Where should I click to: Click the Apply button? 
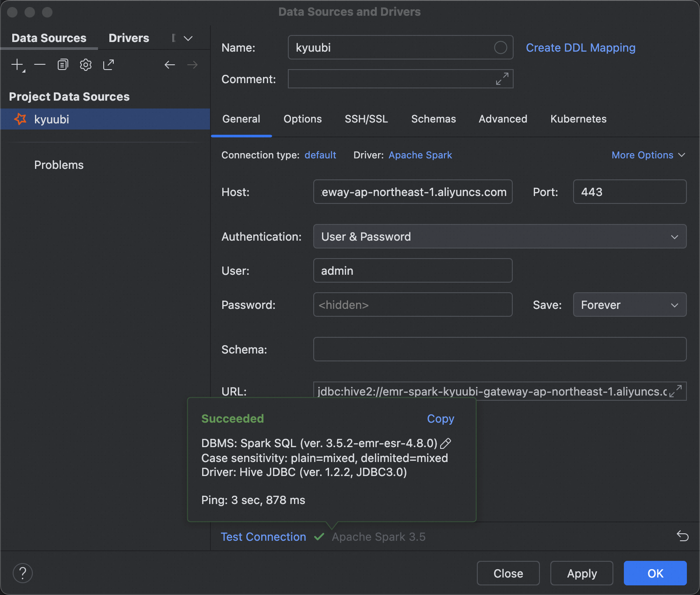click(582, 573)
